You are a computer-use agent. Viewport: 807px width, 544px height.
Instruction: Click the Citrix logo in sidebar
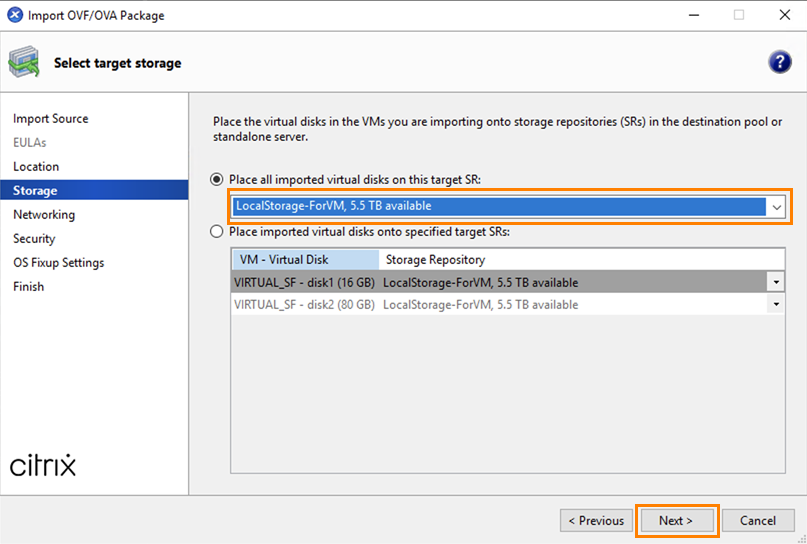(x=43, y=466)
